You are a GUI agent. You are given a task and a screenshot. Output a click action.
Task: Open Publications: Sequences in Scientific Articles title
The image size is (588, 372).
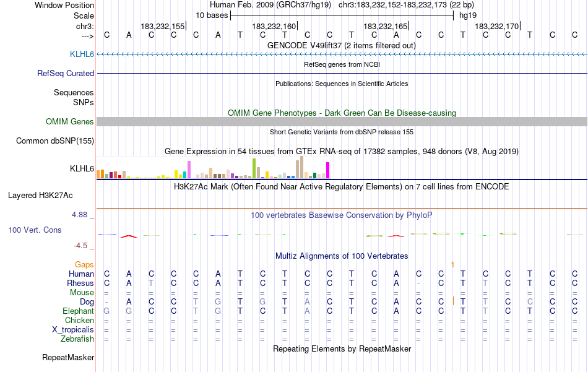342,84
